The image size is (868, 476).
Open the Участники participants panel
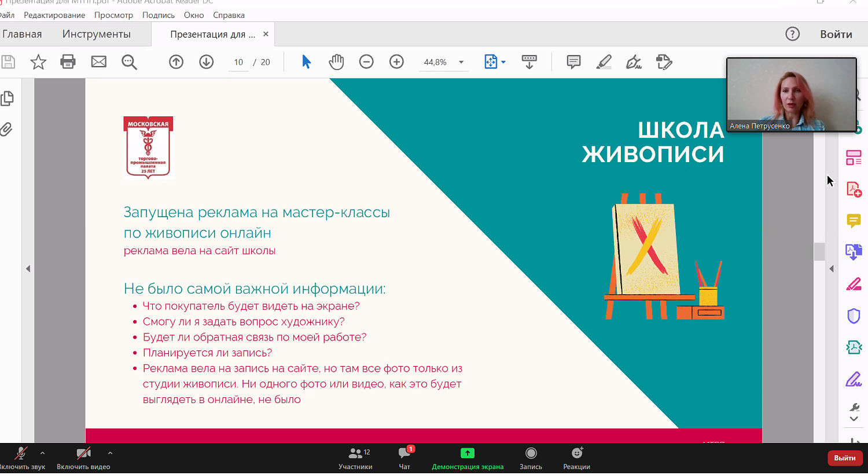tap(355, 459)
